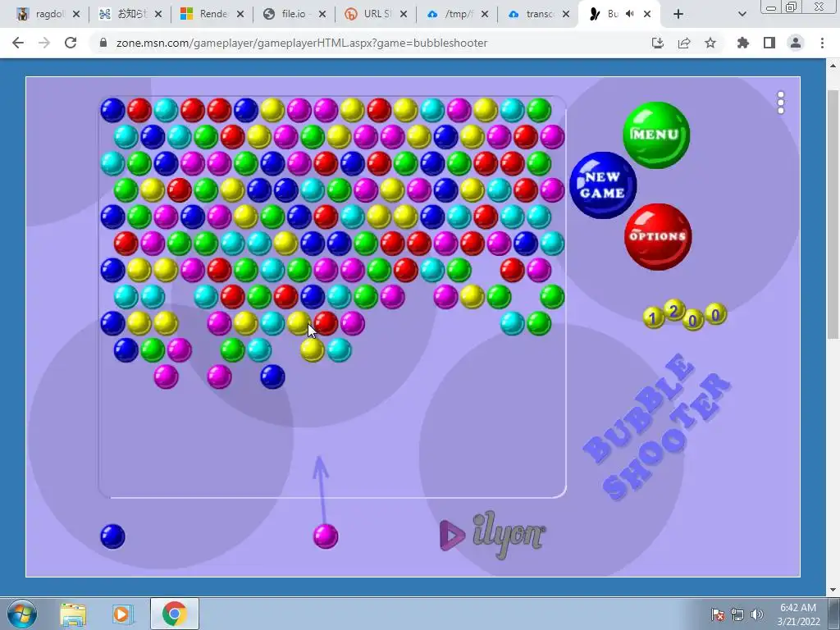Click the magenta shooter bubble at the arrow base

coord(326,536)
